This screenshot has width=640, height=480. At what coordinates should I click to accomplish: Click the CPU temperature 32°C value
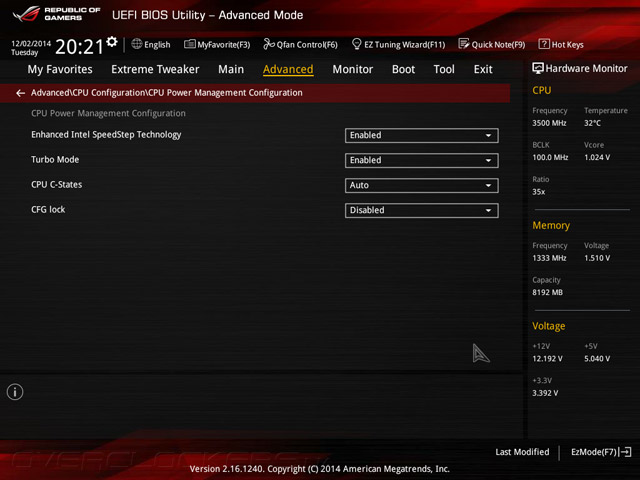[x=592, y=123]
